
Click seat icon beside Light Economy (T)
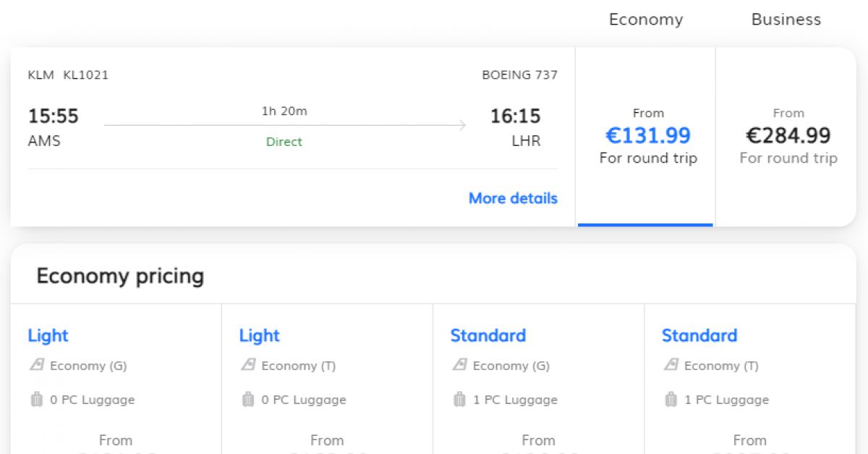tap(248, 365)
